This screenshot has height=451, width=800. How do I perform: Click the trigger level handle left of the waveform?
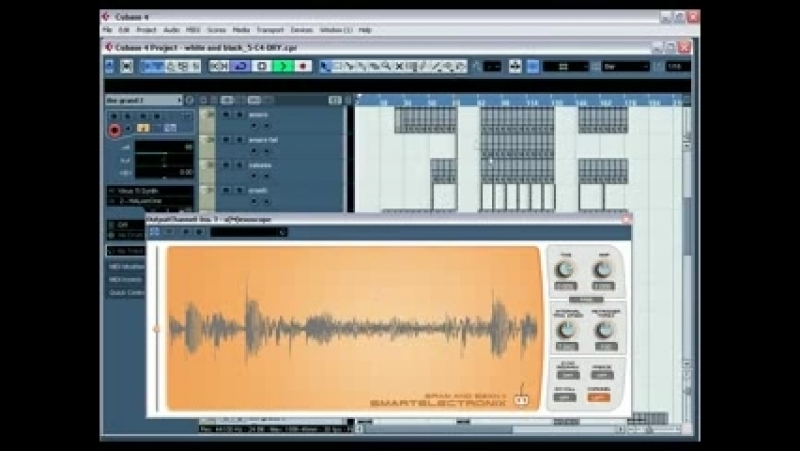156,330
